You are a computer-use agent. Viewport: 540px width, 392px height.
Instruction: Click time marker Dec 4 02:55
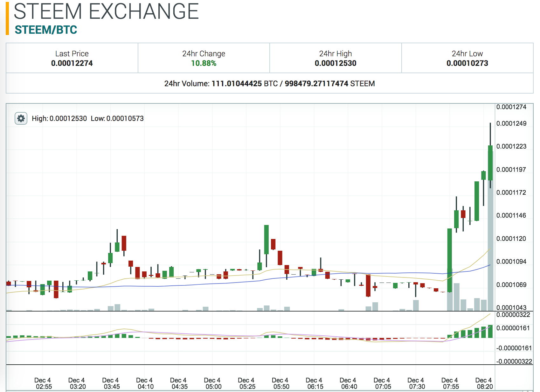pos(43,383)
